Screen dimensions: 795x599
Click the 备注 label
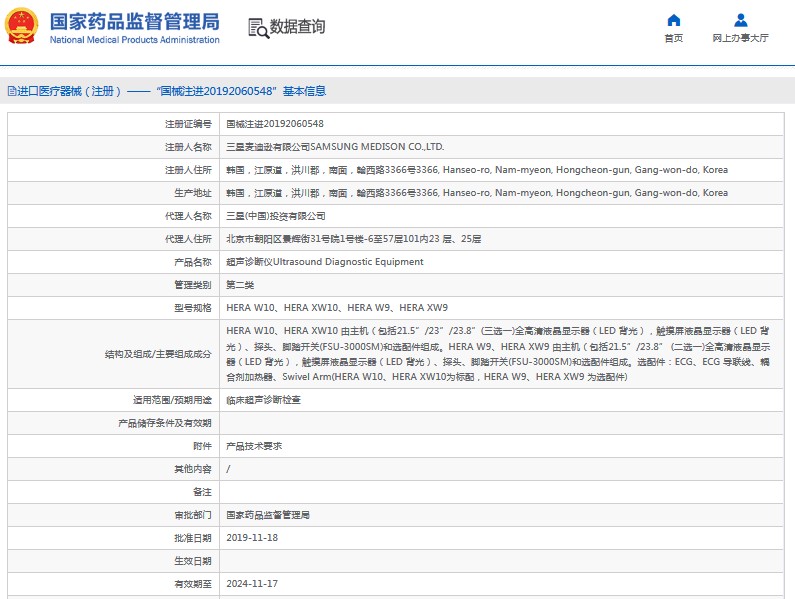202,492
